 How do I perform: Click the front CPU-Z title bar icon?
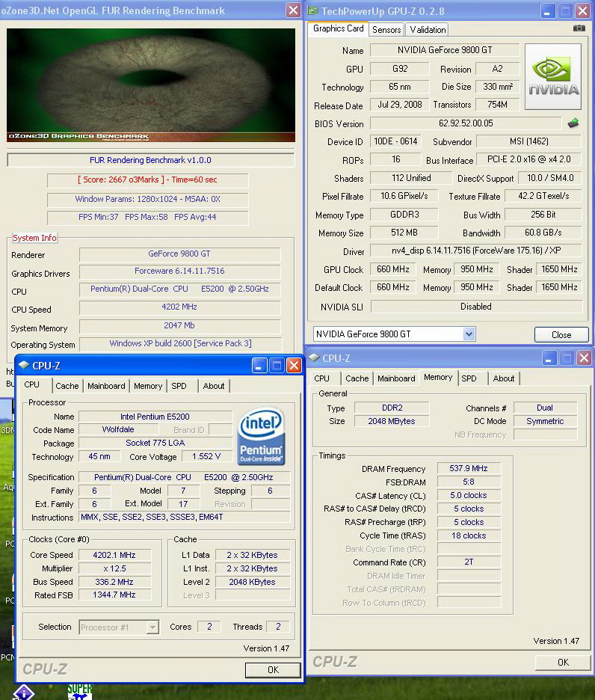[24, 365]
